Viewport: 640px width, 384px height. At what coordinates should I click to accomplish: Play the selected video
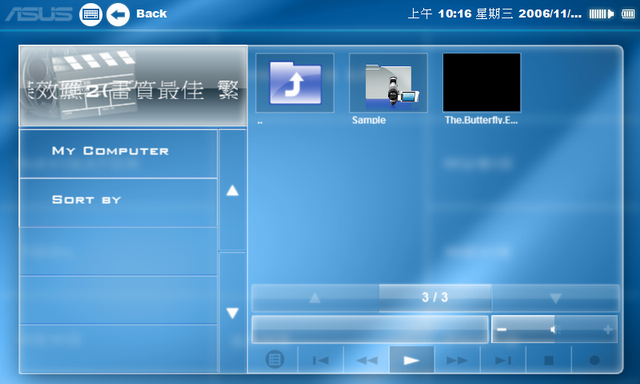coord(412,360)
